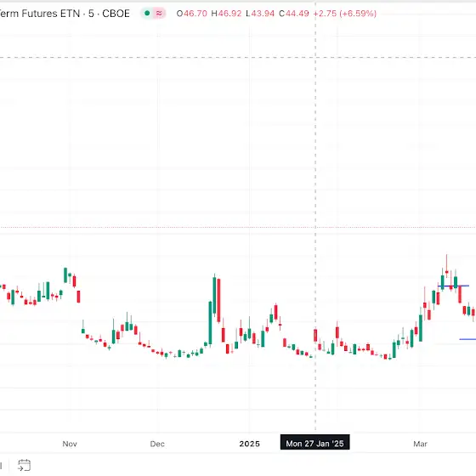Image resolution: width=476 pixels, height=476 pixels.
Task: Click the low price L43.94 value
Action: (x=260, y=14)
